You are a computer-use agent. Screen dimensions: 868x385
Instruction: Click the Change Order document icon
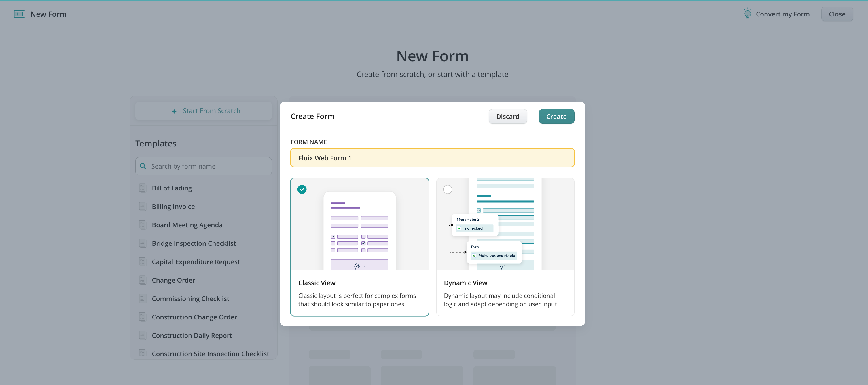pos(143,280)
